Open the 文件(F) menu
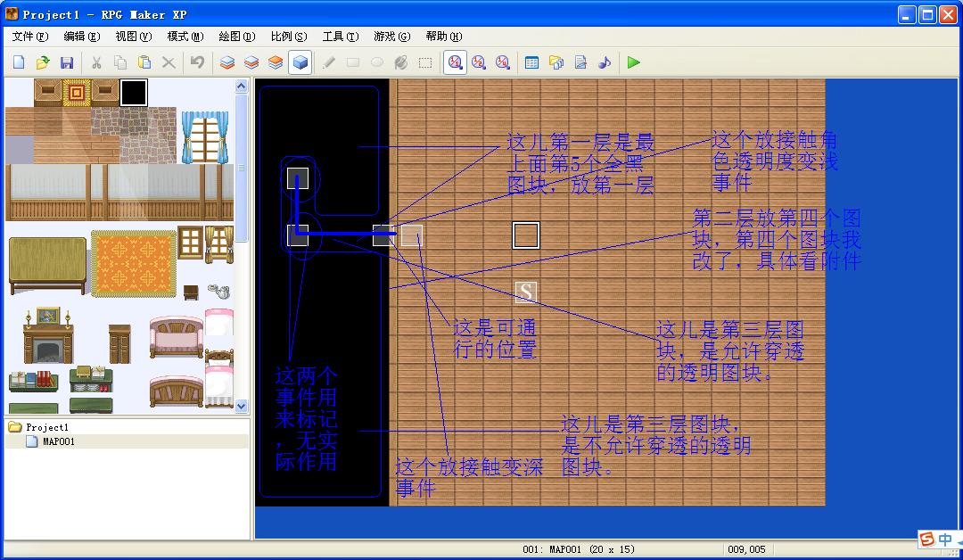 (x=30, y=37)
